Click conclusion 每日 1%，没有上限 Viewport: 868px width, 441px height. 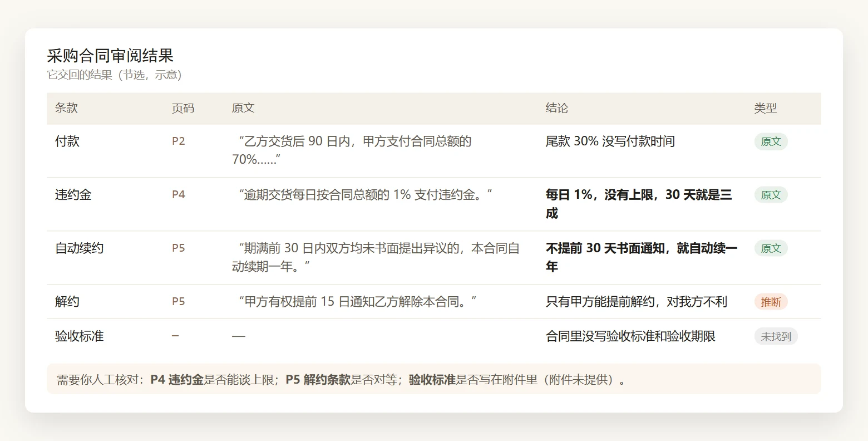tap(639, 204)
